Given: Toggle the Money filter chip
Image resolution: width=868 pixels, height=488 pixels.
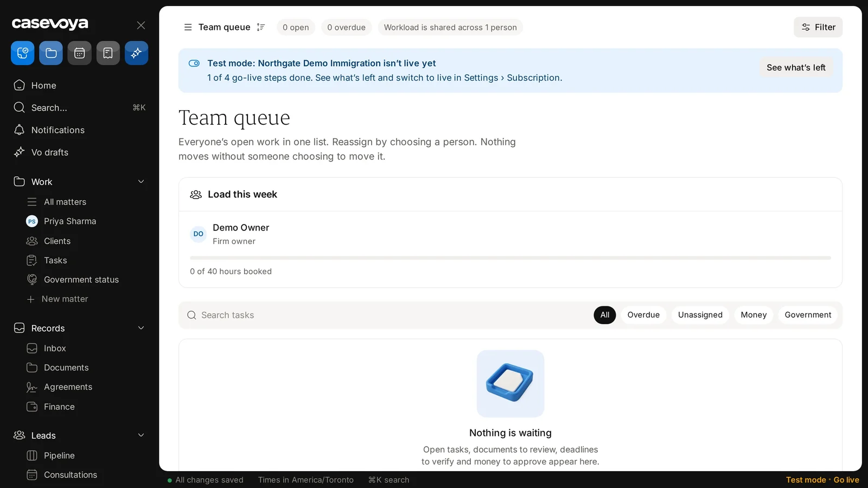Looking at the screenshot, I should point(754,315).
